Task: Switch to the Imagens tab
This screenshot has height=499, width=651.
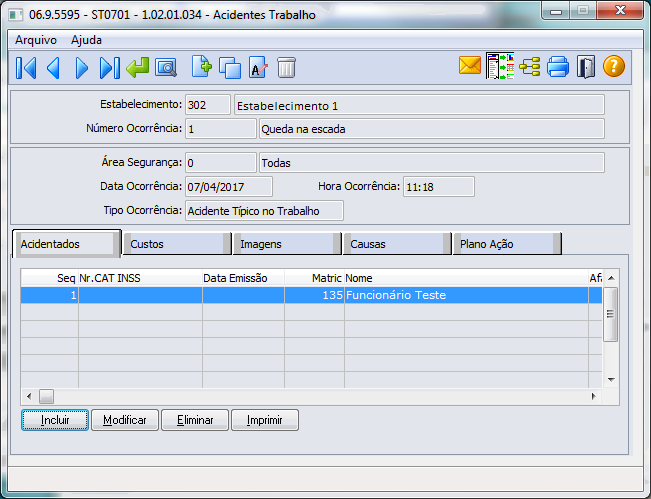Action: (287, 244)
